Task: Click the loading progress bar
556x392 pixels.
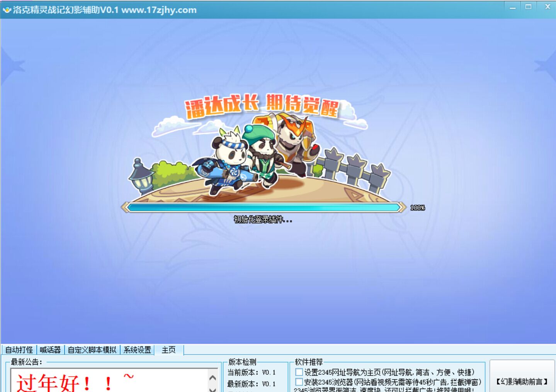Action: (264, 207)
